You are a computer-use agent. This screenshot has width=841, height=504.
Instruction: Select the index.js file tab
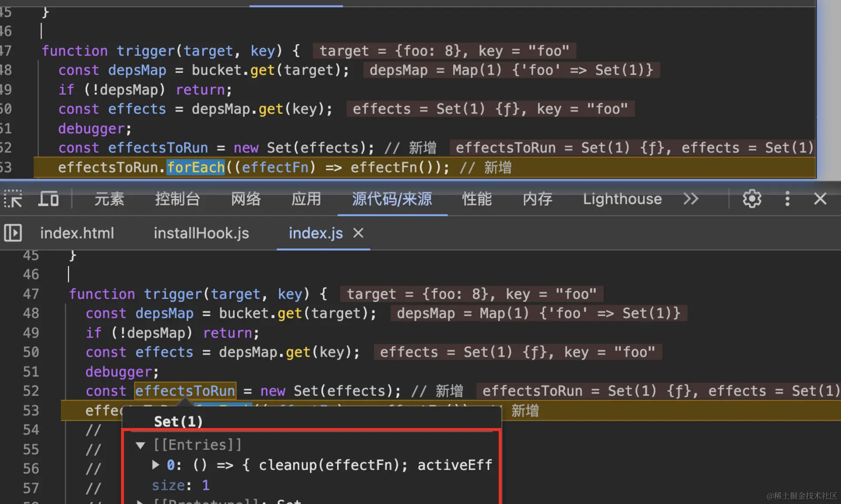pos(316,233)
